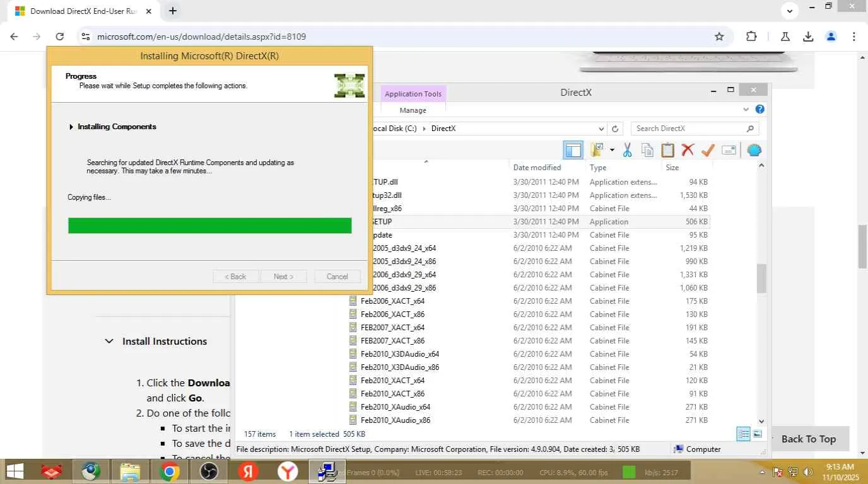Viewport: 868px width, 484px height.
Task: Click the Paste clipboard icon in Explorer toolbar
Action: tap(667, 150)
